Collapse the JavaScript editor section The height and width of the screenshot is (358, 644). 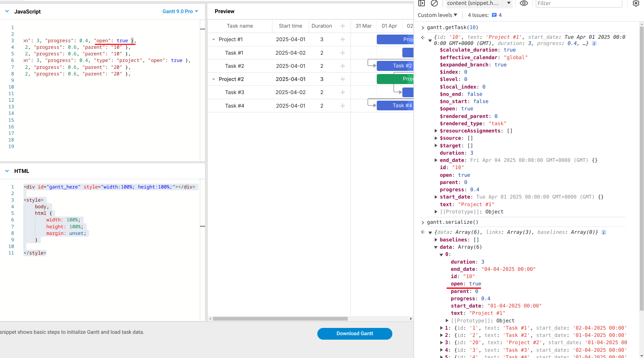tap(7, 11)
